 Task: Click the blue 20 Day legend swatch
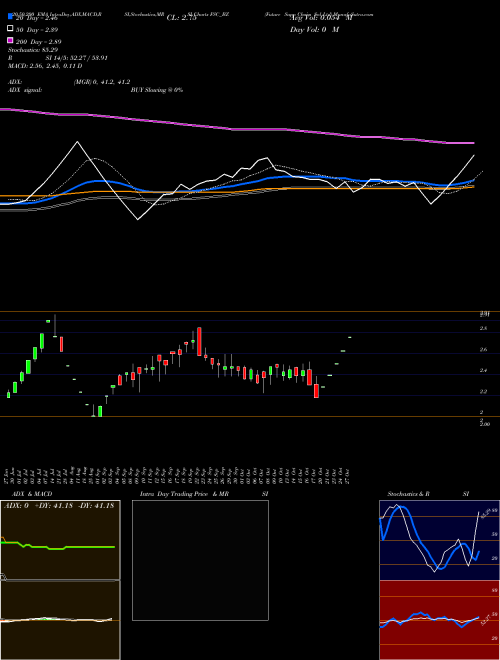pyautogui.click(x=10, y=16)
